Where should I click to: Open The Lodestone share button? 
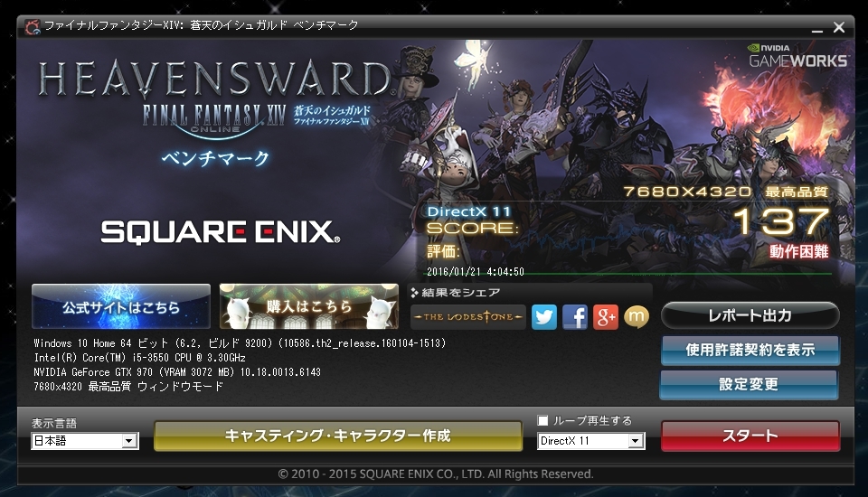(x=468, y=317)
